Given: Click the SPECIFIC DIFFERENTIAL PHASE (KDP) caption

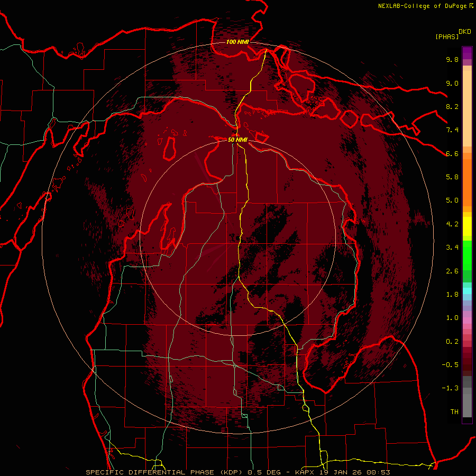Looking at the screenshot, I should pos(165,472).
